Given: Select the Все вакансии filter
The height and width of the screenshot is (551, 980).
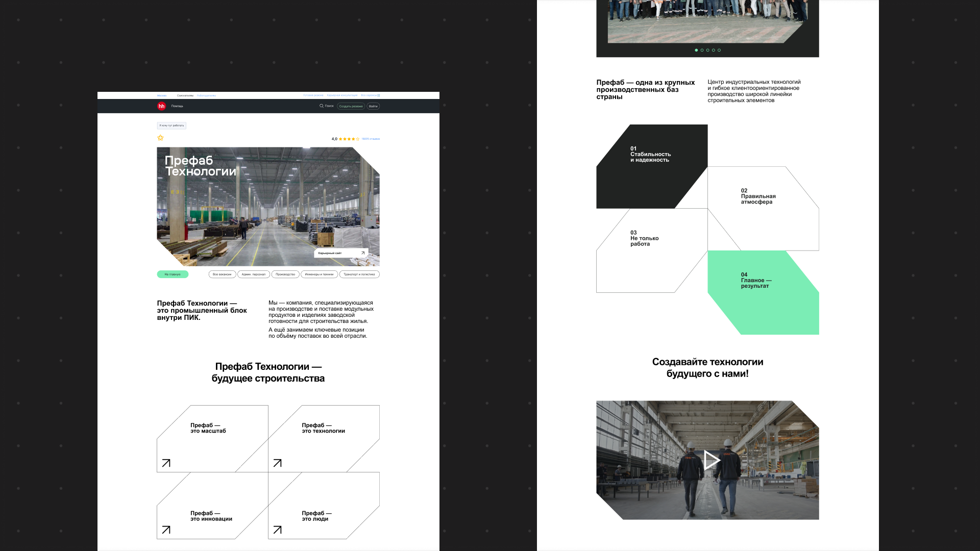Looking at the screenshot, I should pos(222,274).
